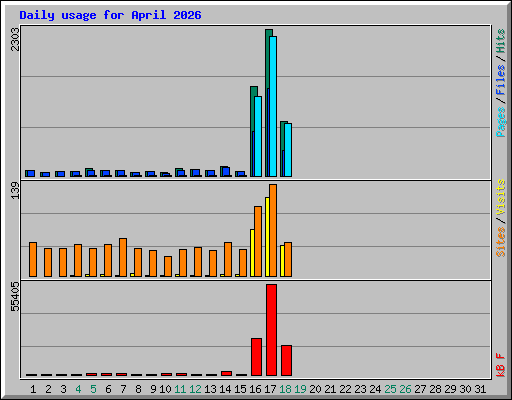Click day 15 on the x-axis

pyautogui.click(x=240, y=389)
